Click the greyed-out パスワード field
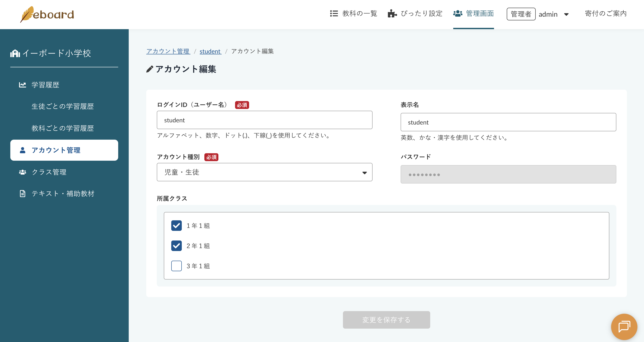This screenshot has height=342, width=644. click(508, 174)
